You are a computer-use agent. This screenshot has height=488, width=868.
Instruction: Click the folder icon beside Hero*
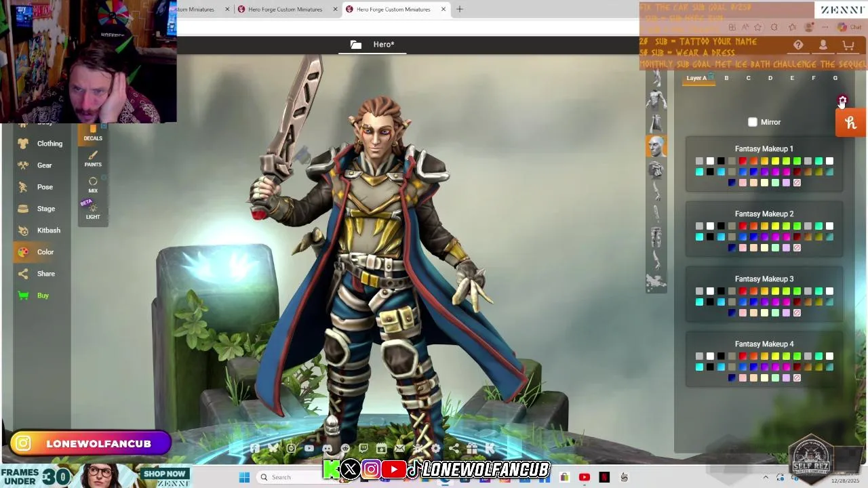pyautogui.click(x=356, y=45)
